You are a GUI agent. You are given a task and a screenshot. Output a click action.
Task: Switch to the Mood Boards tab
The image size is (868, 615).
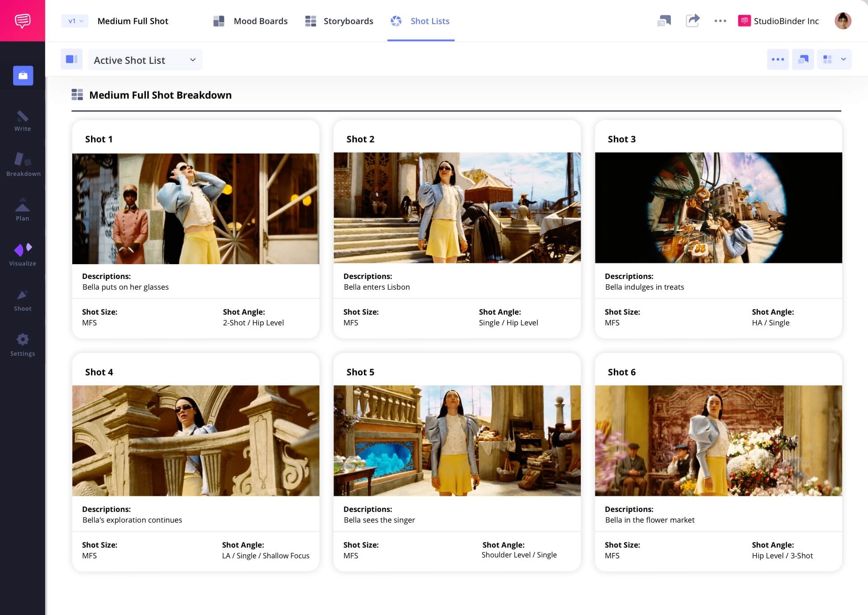251,21
